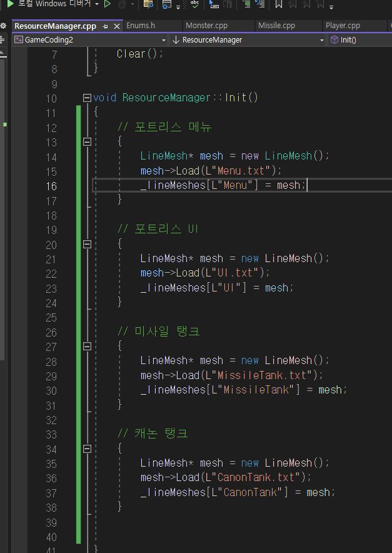The height and width of the screenshot is (553, 392).
Task: Collapse the ResourceManager::Init() function outline
Action: [87, 98]
